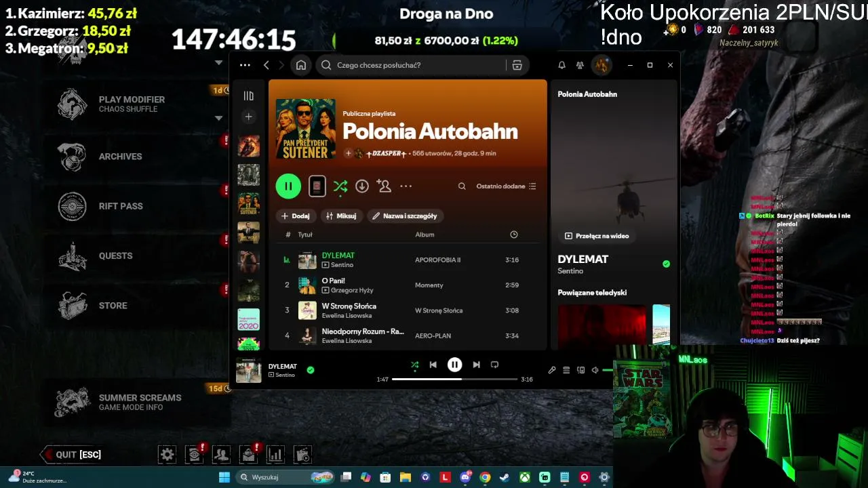Viewport: 868px width, 488px height.
Task: Click Przełącz na wideo button
Action: pos(597,236)
